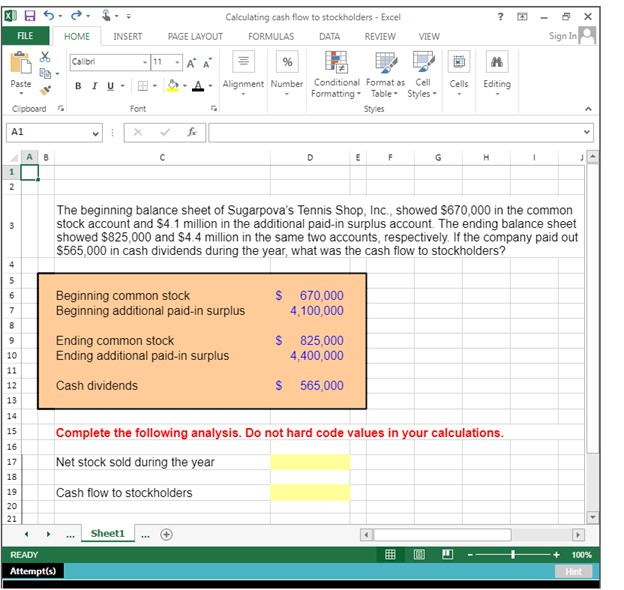The width and height of the screenshot is (624, 590).
Task: Click the Undo arrow icon
Action: [51, 16]
